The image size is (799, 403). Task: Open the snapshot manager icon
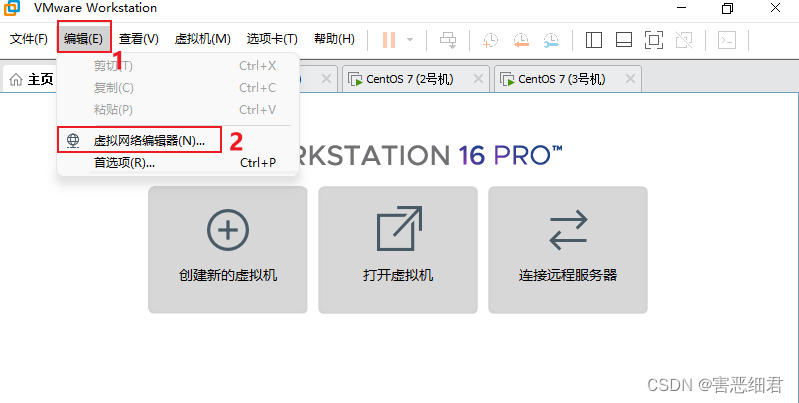pyautogui.click(x=551, y=40)
